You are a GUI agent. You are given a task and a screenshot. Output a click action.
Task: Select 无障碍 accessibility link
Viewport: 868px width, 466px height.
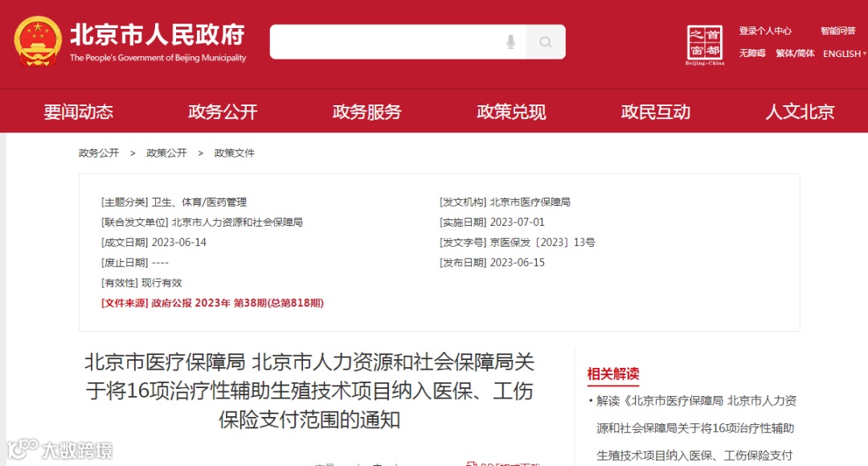tap(751, 53)
